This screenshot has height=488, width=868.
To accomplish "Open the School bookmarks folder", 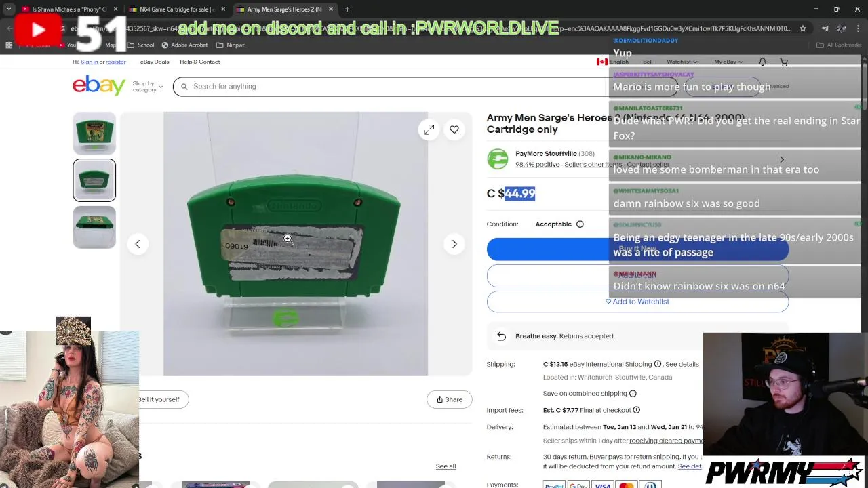I will point(140,45).
